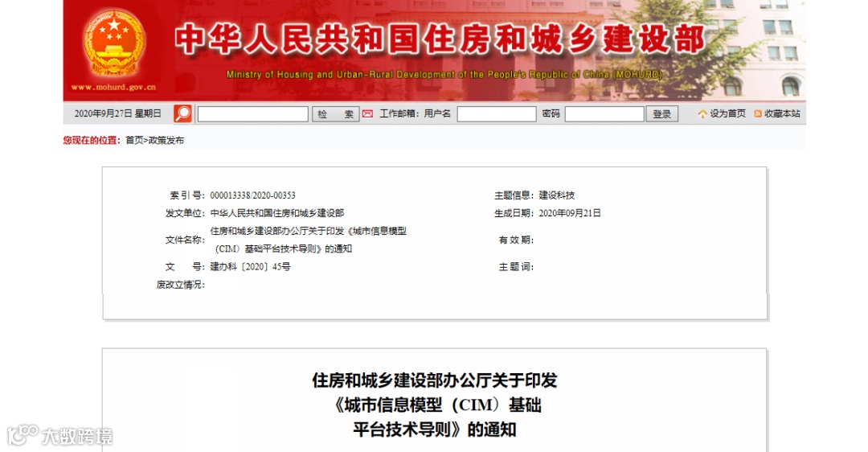Click the 您现在的位置 label
The width and height of the screenshot is (868, 452).
[92, 140]
